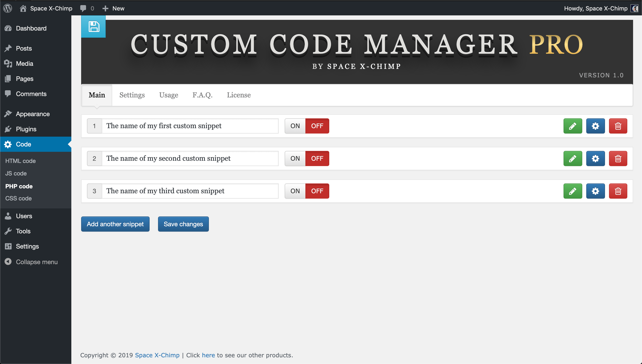Click the Save changes button
Screen dimensions: 642x364
click(x=183, y=224)
